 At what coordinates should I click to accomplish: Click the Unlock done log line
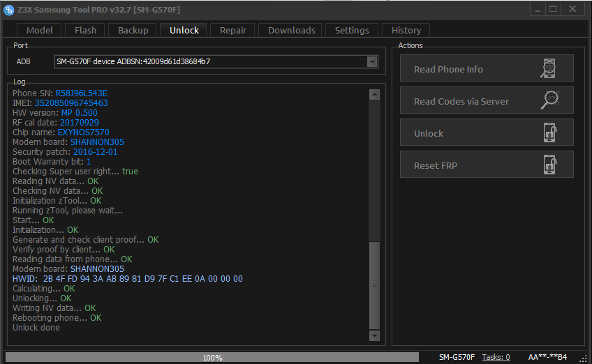pos(36,328)
